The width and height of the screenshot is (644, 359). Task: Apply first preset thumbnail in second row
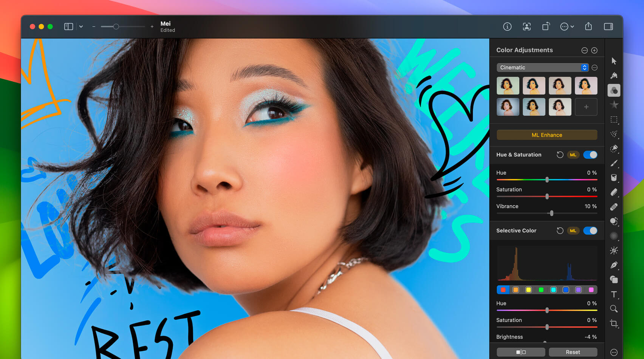pos(508,107)
